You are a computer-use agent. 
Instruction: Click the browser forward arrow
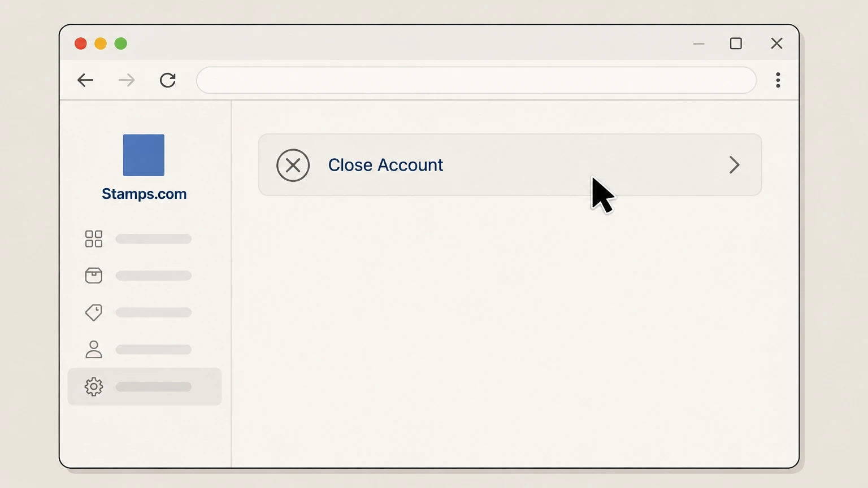(x=127, y=80)
